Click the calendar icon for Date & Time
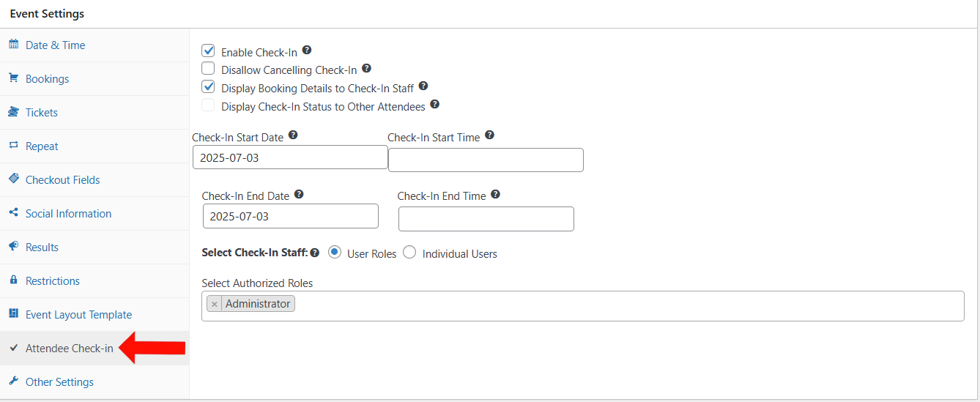 (x=13, y=45)
